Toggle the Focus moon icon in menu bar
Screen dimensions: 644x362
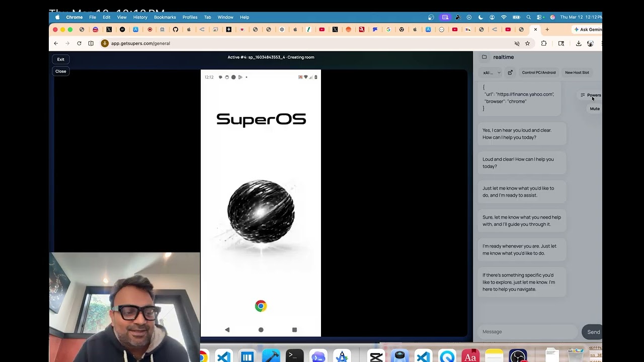tap(480, 17)
